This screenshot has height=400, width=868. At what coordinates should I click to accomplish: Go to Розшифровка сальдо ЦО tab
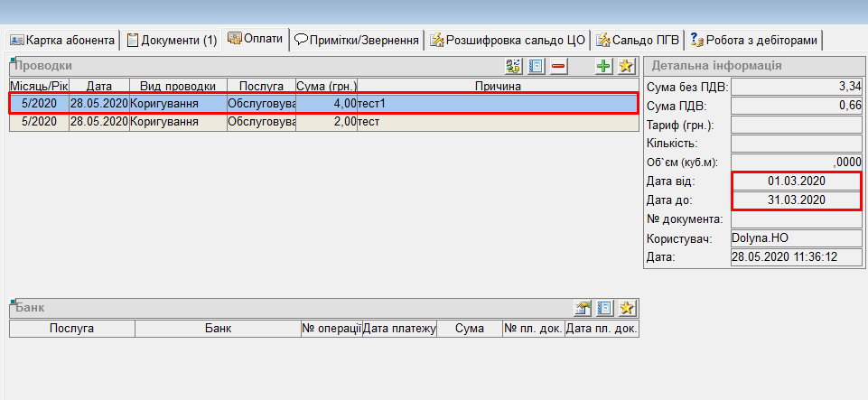click(509, 40)
